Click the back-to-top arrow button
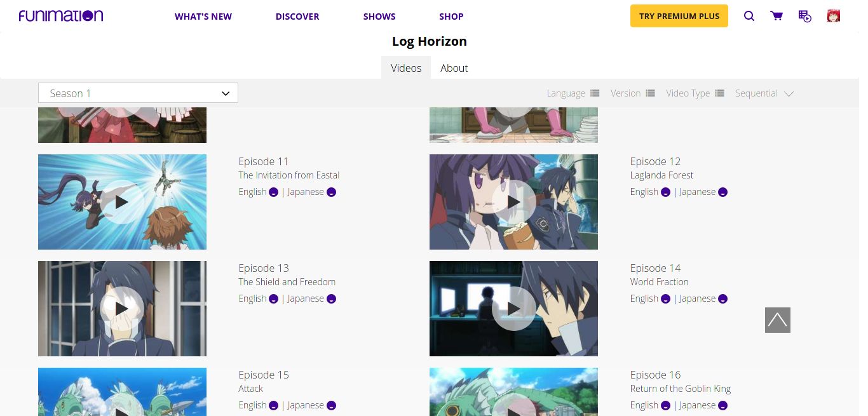Image resolution: width=868 pixels, height=416 pixels. click(x=778, y=320)
